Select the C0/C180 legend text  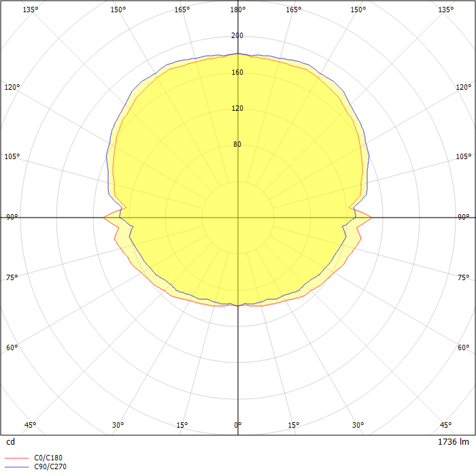click(x=48, y=458)
